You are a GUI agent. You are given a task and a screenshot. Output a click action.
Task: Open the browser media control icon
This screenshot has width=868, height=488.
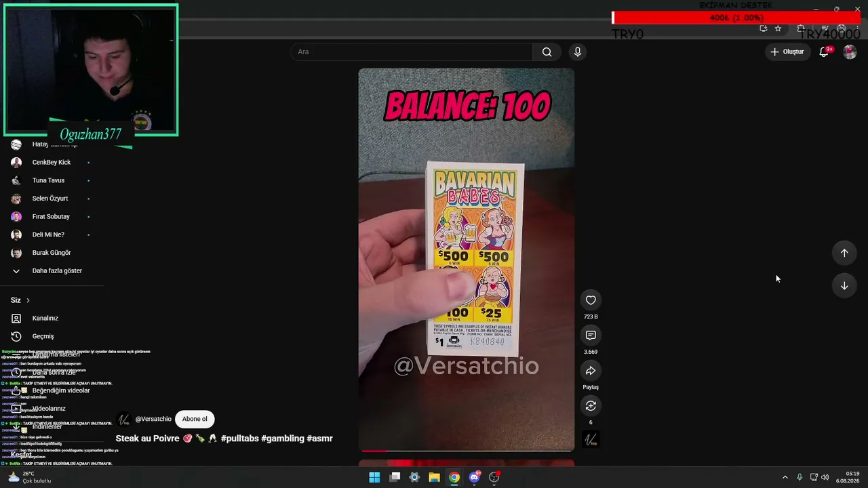(825, 28)
